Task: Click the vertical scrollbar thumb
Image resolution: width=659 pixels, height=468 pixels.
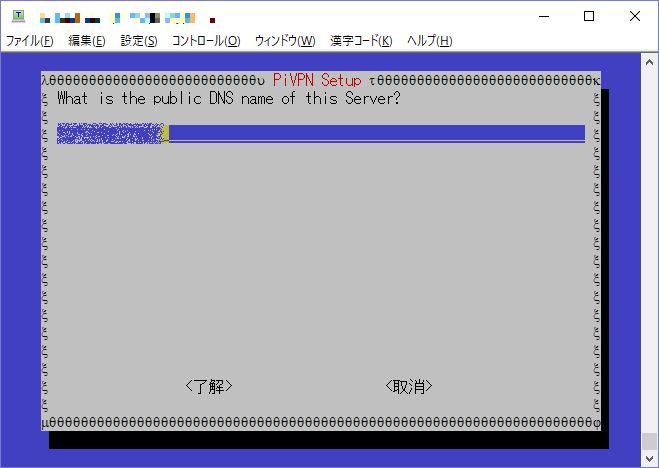Action: [x=649, y=442]
